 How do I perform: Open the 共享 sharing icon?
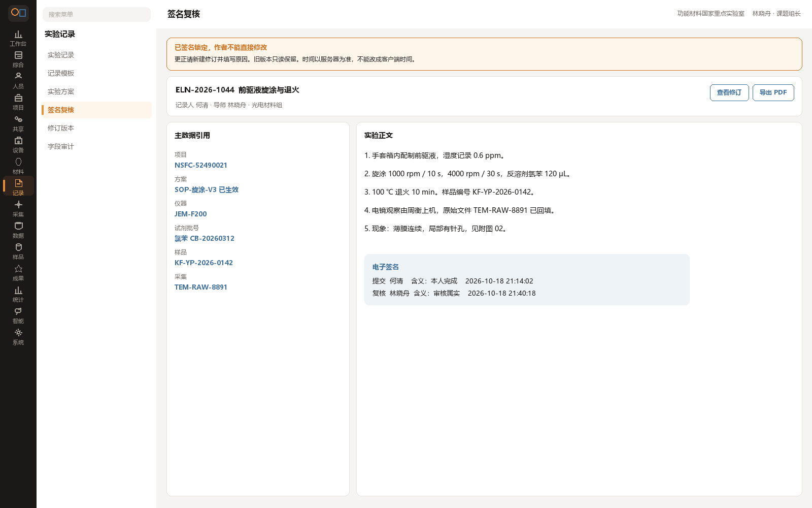pyautogui.click(x=18, y=123)
